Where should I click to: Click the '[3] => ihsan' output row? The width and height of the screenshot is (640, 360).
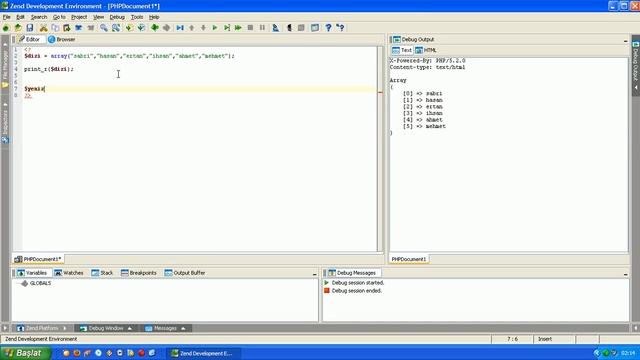click(x=422, y=113)
